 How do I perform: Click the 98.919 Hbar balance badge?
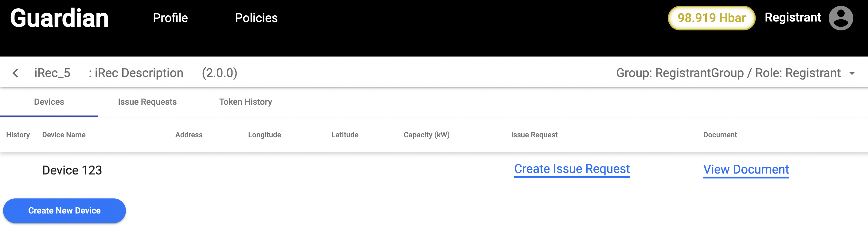coord(711,18)
